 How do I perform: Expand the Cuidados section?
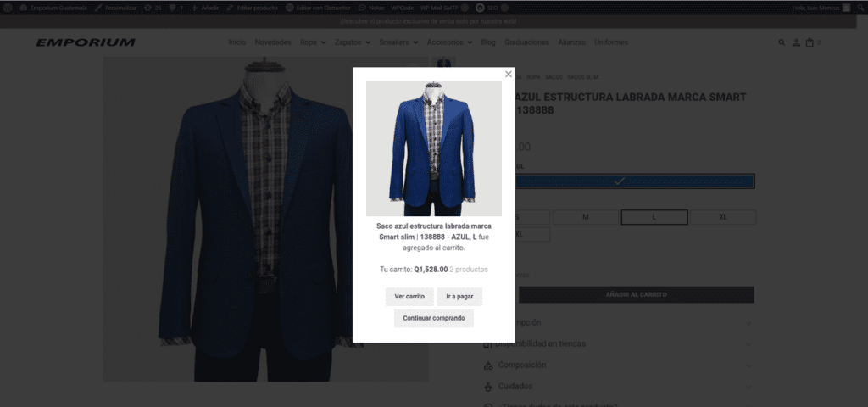click(x=619, y=386)
